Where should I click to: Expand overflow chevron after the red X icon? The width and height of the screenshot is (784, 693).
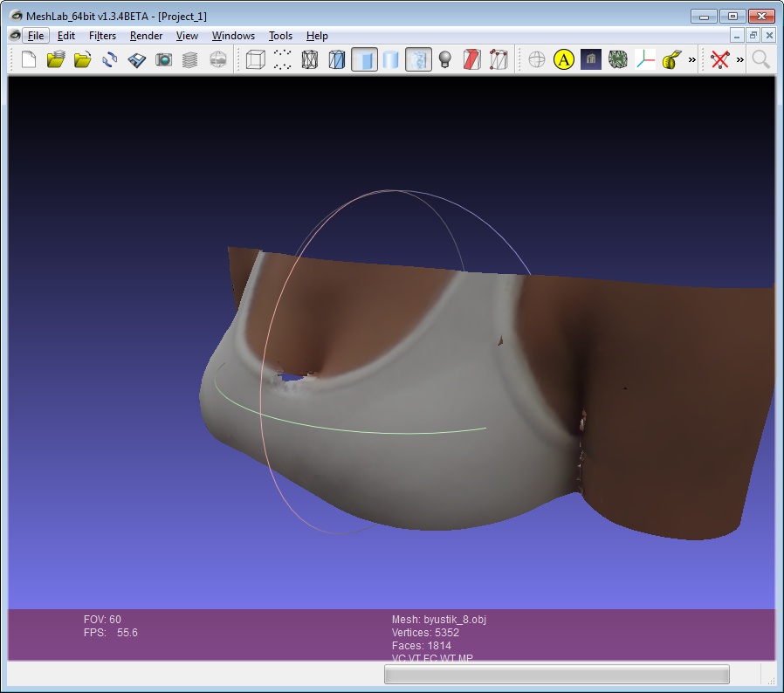coord(740,59)
